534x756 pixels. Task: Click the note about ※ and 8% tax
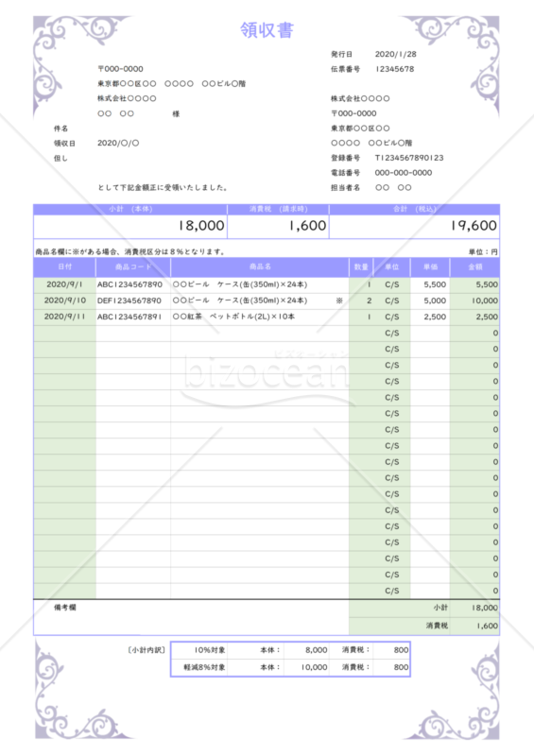click(x=130, y=251)
